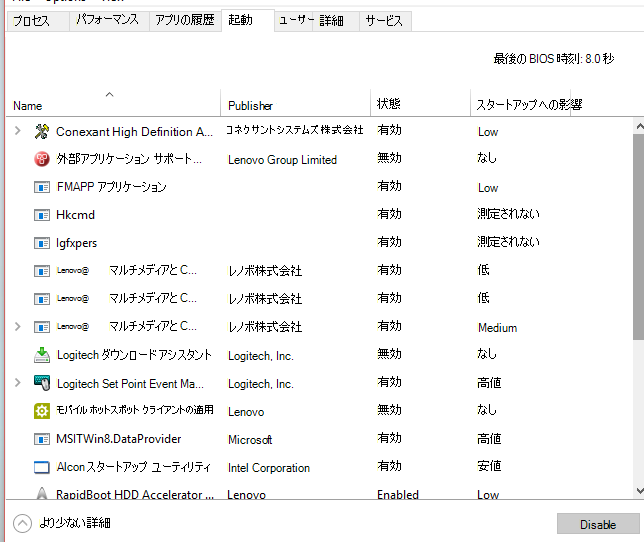Click the scrollbar up arrow

[x=639, y=126]
